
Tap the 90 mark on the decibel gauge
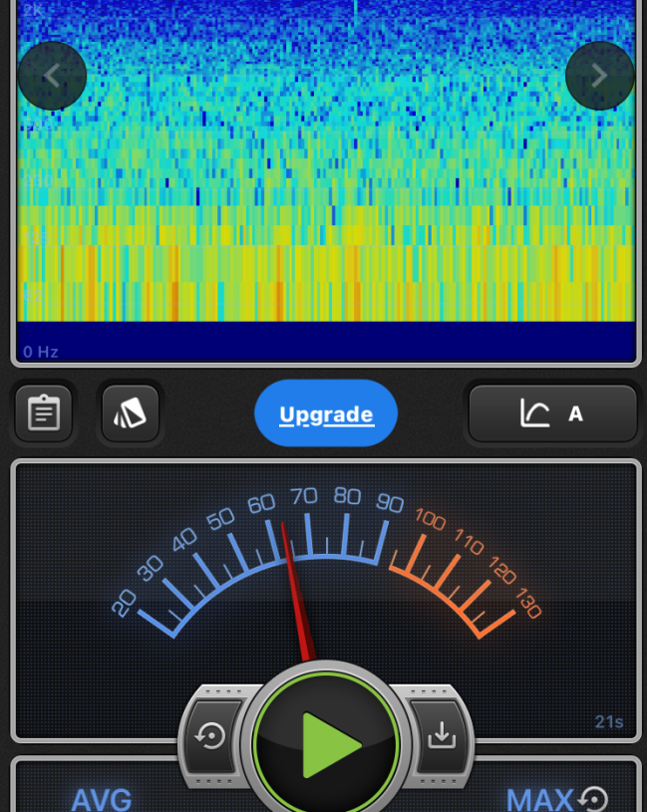(390, 503)
